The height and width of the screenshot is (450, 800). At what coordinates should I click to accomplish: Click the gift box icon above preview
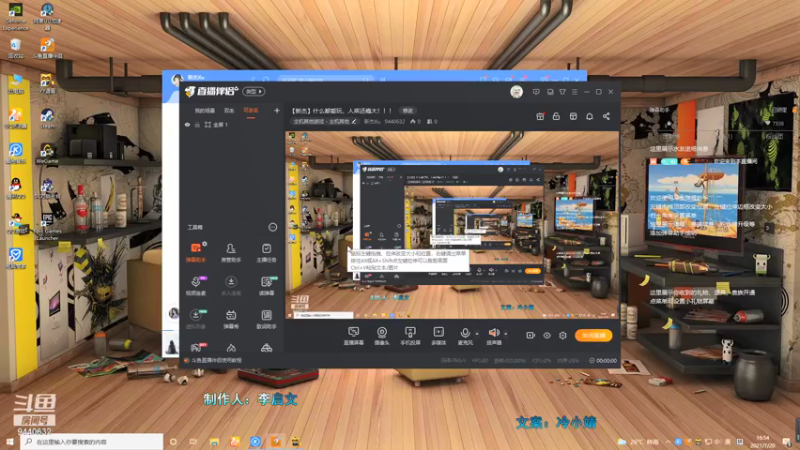[x=540, y=116]
